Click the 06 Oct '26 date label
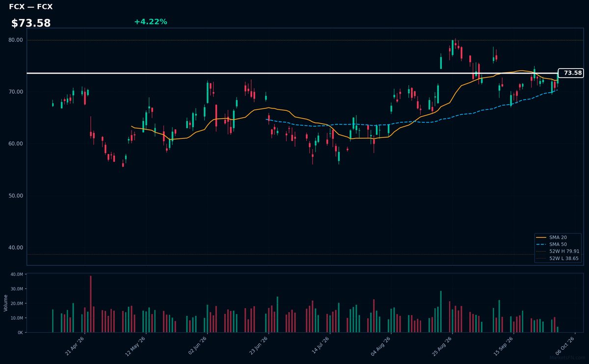589x364 pixels. (565, 345)
